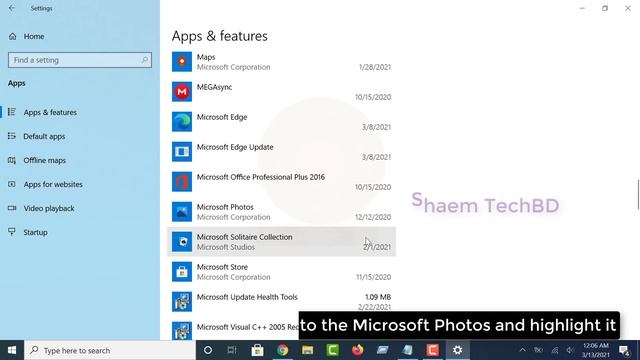Click the Microsoft Photos app icon
Screen dimensions: 640x360
click(182, 212)
